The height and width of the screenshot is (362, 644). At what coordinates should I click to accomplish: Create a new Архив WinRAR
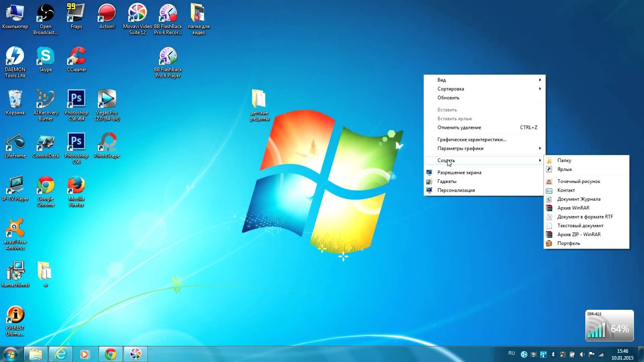click(587, 208)
